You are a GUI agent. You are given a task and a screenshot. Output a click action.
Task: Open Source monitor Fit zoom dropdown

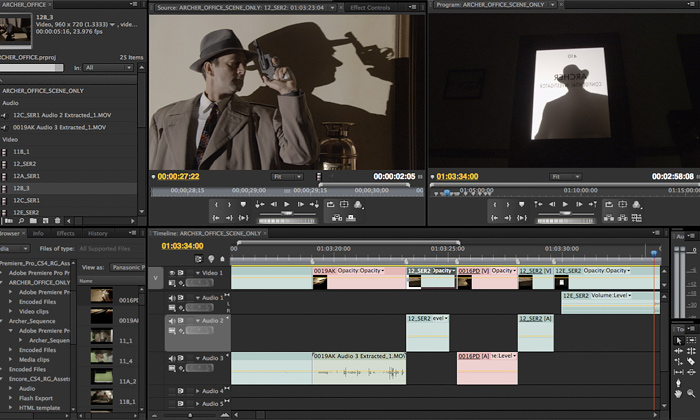[287, 177]
